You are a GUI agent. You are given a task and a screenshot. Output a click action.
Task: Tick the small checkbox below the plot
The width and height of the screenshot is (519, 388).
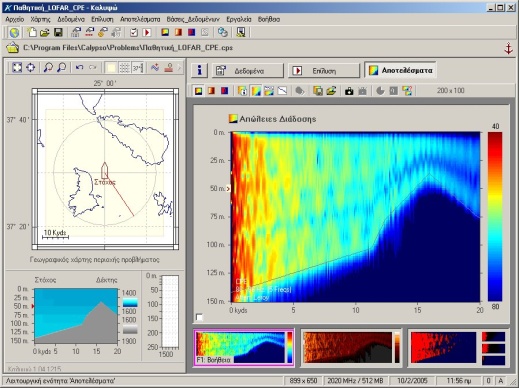tap(199, 317)
